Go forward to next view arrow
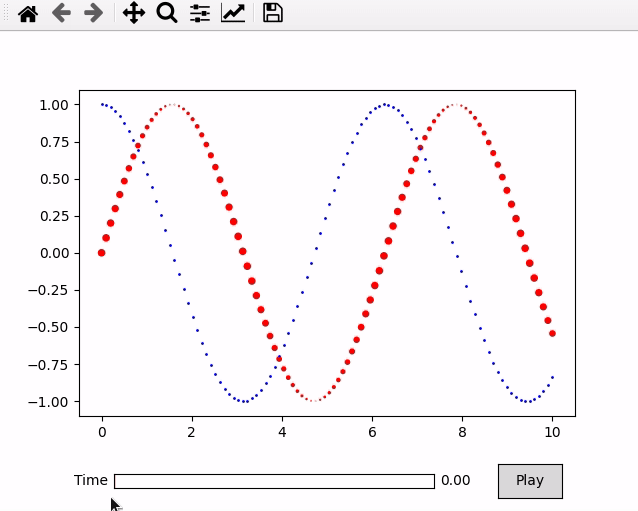Image resolution: width=638 pixels, height=511 pixels. click(94, 13)
